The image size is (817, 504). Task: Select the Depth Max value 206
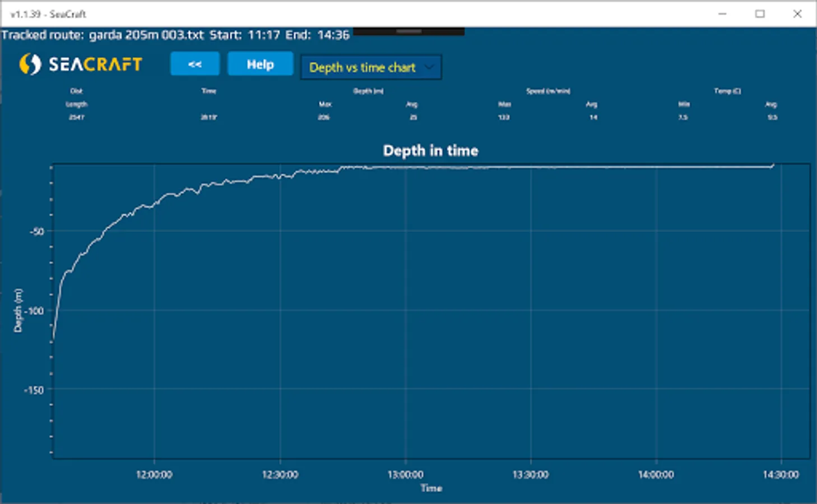[x=324, y=117]
